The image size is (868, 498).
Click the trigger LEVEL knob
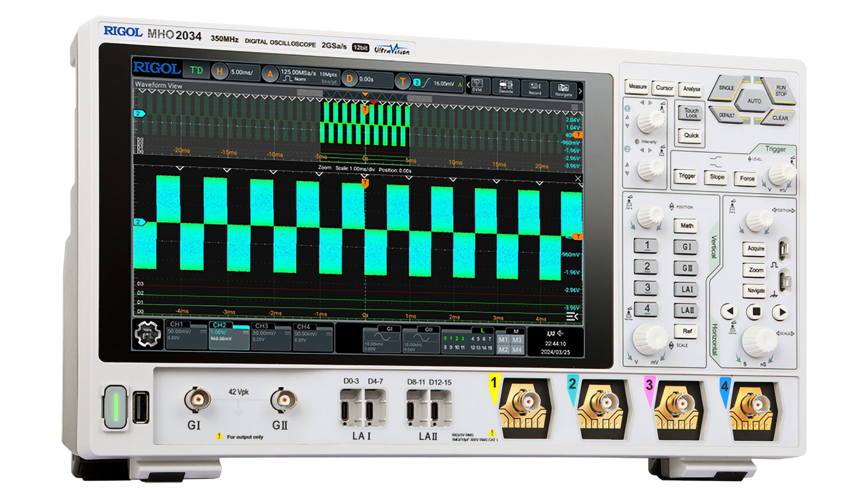coord(781,174)
